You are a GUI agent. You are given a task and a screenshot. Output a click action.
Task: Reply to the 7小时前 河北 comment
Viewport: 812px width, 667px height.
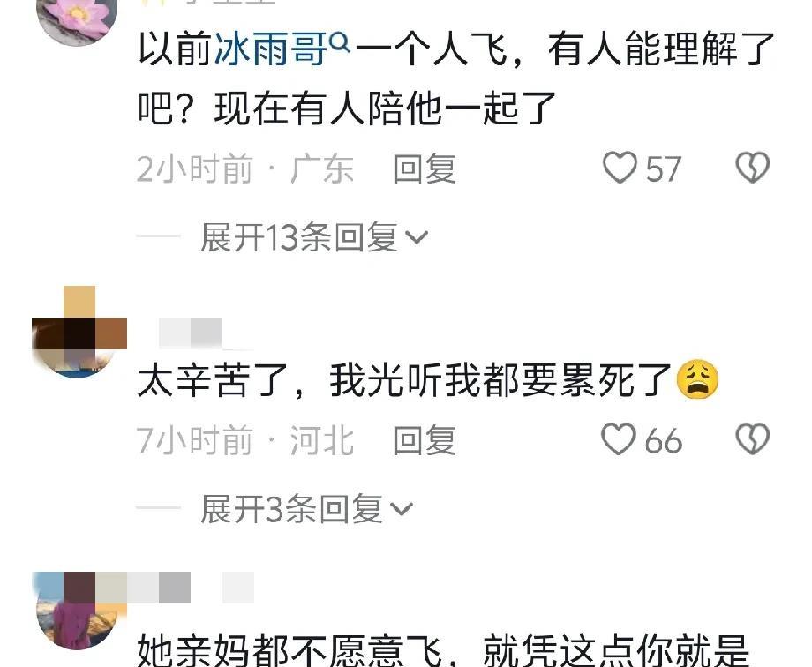click(x=425, y=440)
